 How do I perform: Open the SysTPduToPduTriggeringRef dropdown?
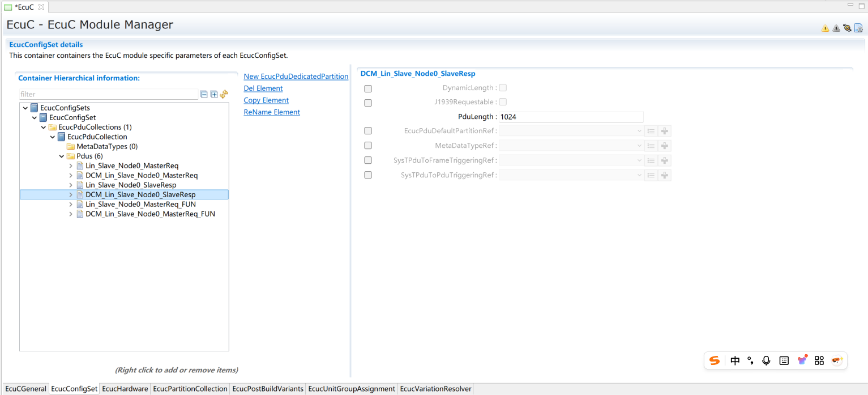click(639, 176)
